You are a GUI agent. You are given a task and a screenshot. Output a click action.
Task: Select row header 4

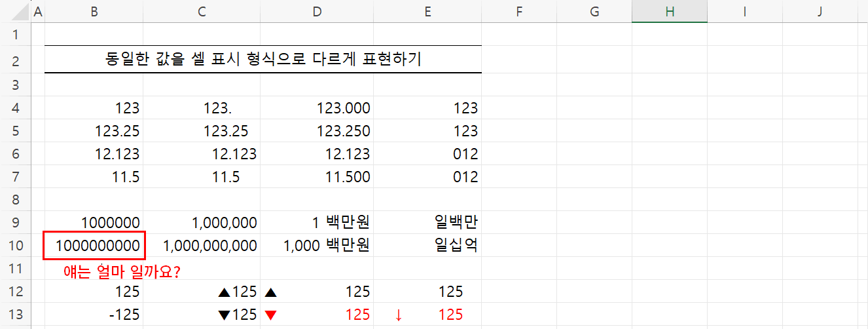pos(15,108)
